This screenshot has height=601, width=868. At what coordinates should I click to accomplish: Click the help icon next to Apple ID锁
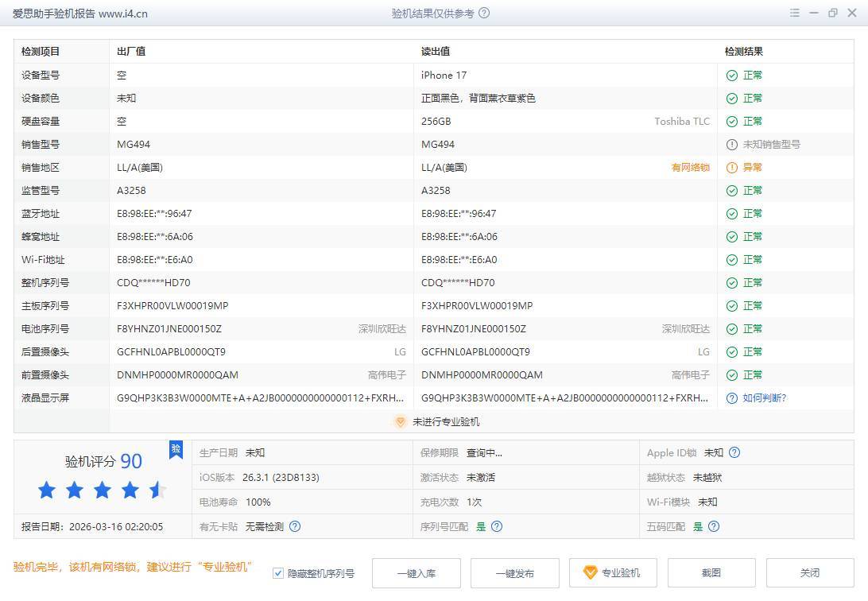(x=734, y=453)
